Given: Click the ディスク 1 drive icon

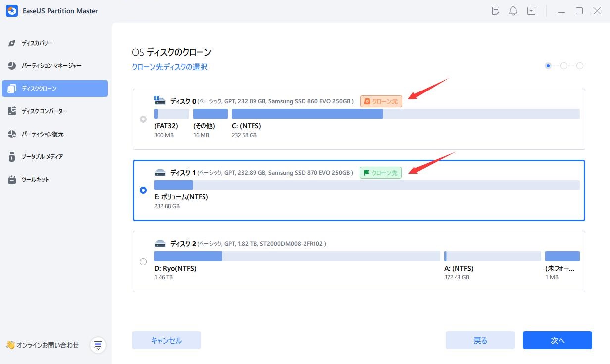Looking at the screenshot, I should coord(160,173).
